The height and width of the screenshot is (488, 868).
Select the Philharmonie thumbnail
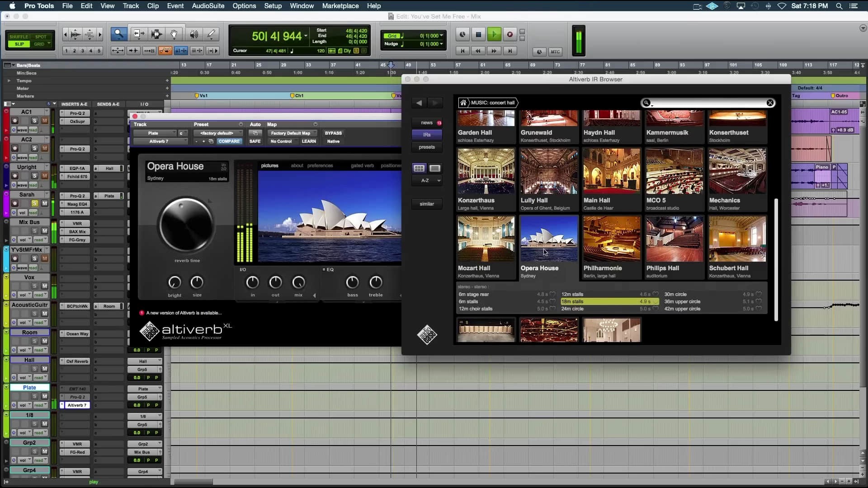611,239
